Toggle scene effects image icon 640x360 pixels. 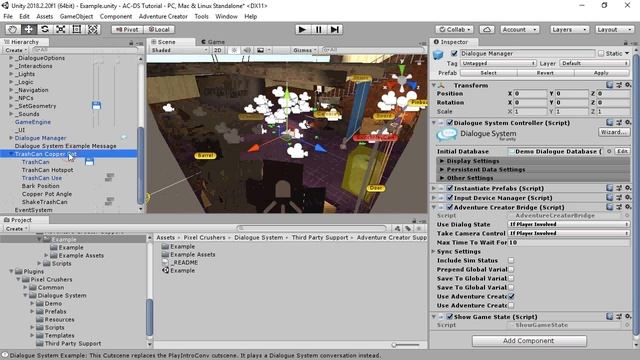point(260,50)
